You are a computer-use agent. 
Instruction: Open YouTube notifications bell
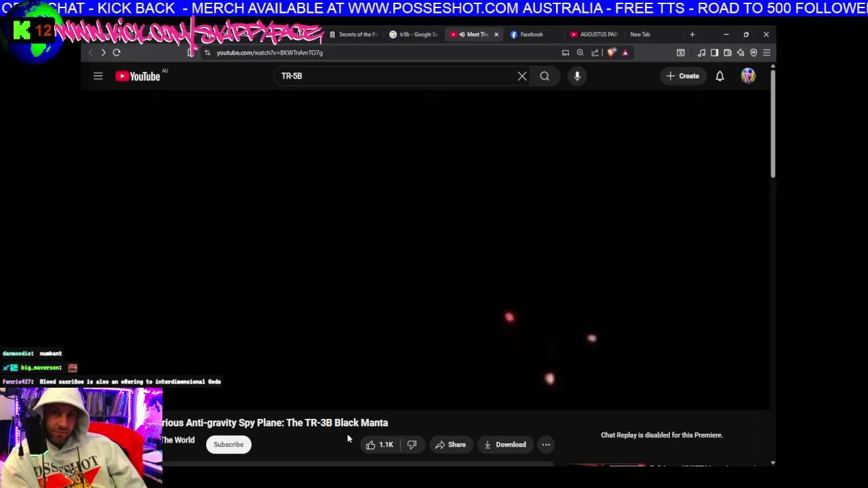(719, 76)
